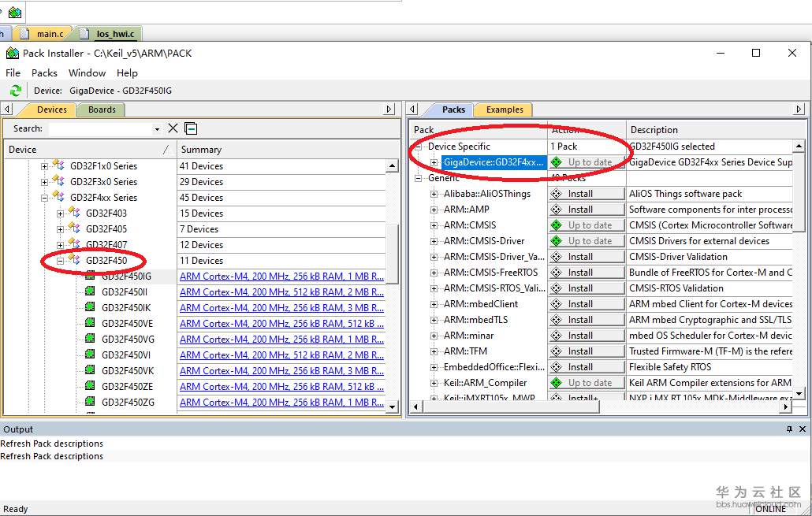The image size is (812, 516).
Task: Select the GD32F450ZE chip icon
Action: tap(90, 386)
